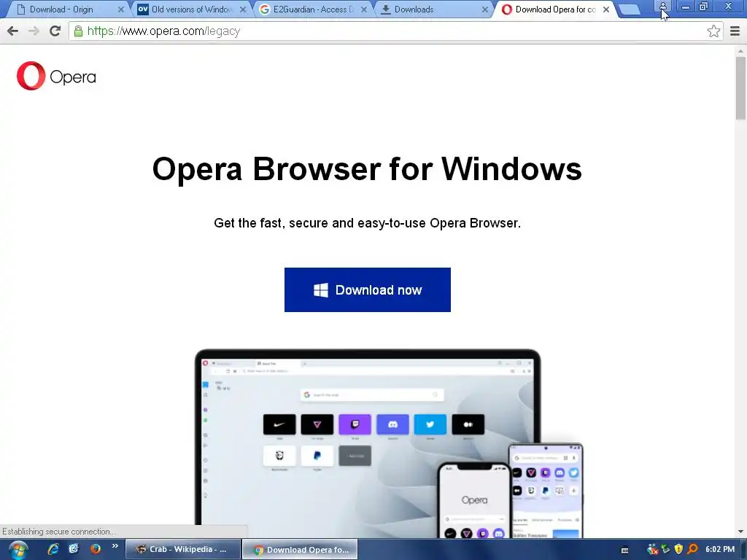This screenshot has height=560, width=747.
Task: Click the Opera Browser for Windows heading
Action: click(367, 169)
